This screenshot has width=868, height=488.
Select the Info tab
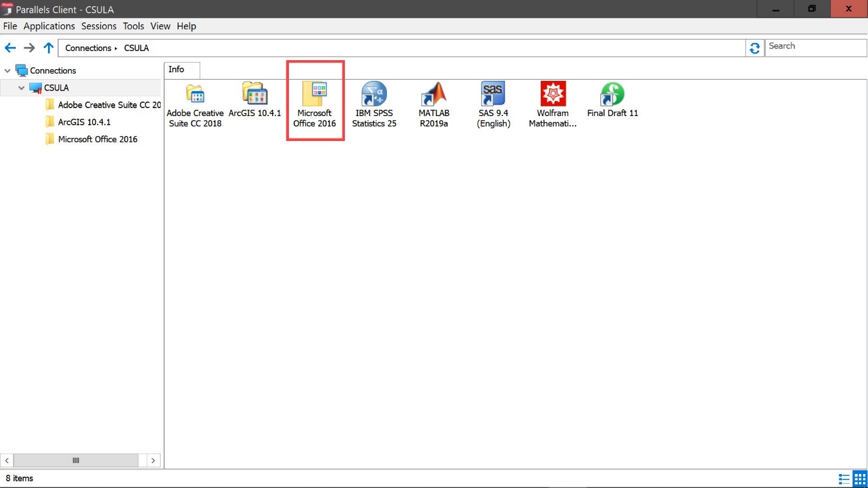(176, 70)
